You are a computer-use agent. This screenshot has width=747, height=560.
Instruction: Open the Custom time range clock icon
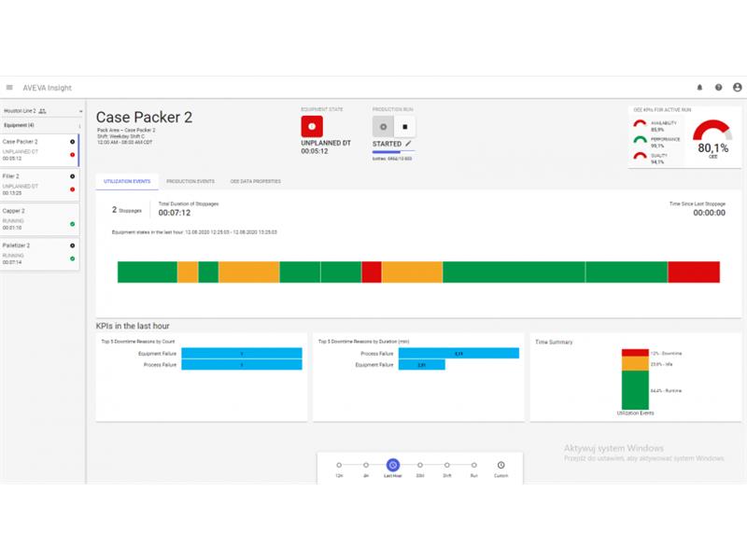[500, 465]
